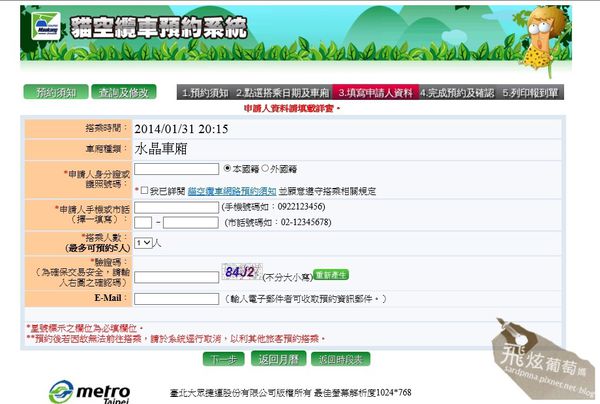Click the 下一步 next step button
This screenshot has width=600, height=404.
(x=223, y=359)
